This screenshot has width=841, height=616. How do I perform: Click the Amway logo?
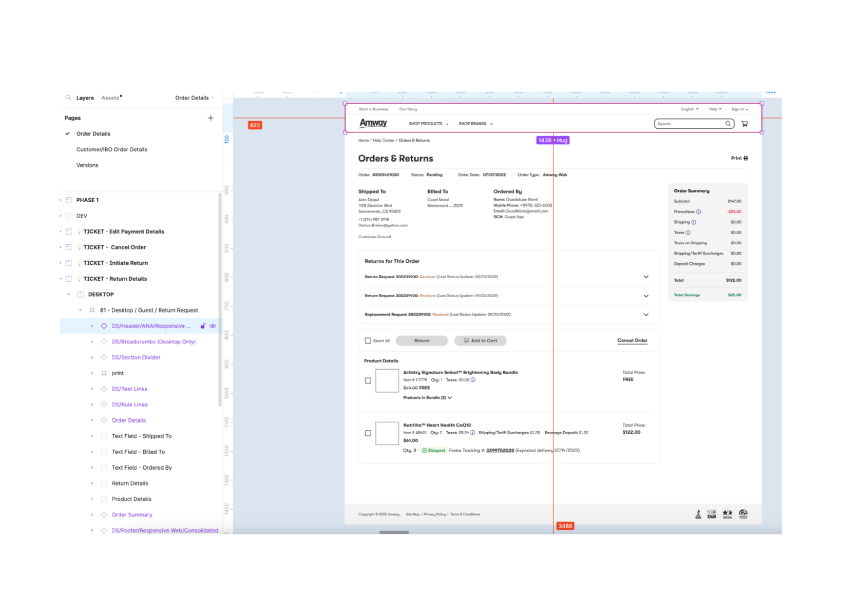[x=373, y=123]
